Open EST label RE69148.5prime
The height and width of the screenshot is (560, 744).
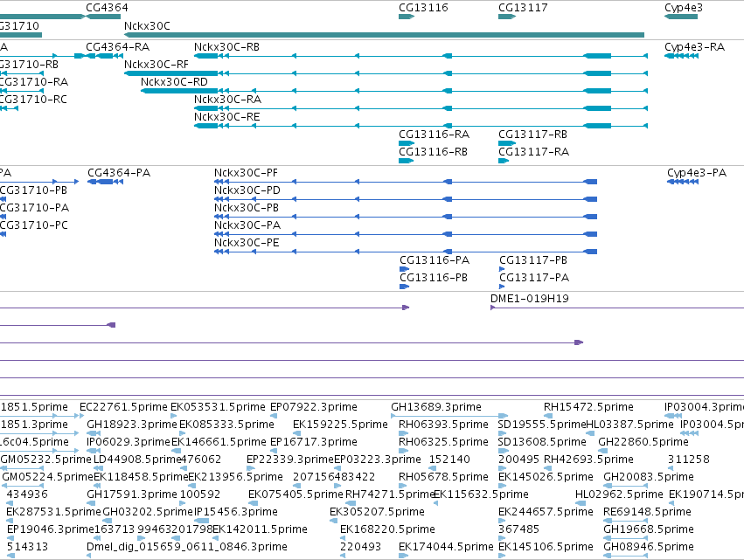[x=647, y=513]
